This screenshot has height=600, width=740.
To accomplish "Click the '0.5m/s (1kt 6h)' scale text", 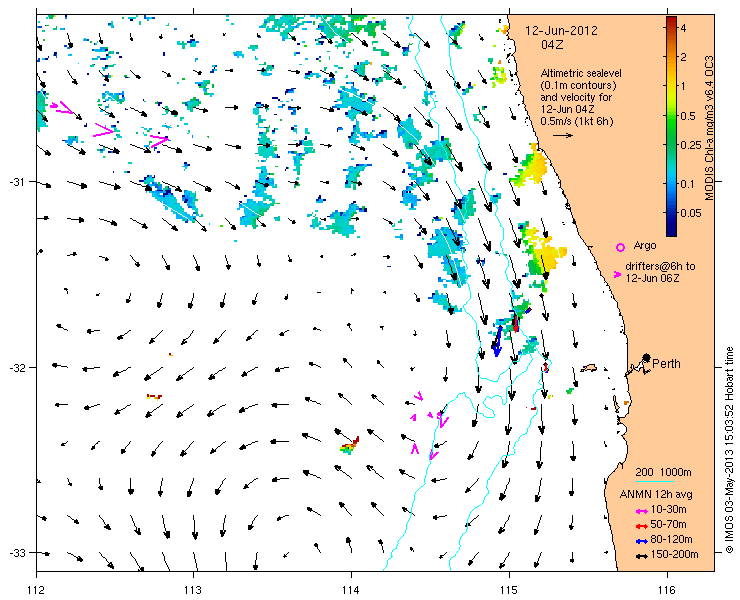I will (577, 121).
